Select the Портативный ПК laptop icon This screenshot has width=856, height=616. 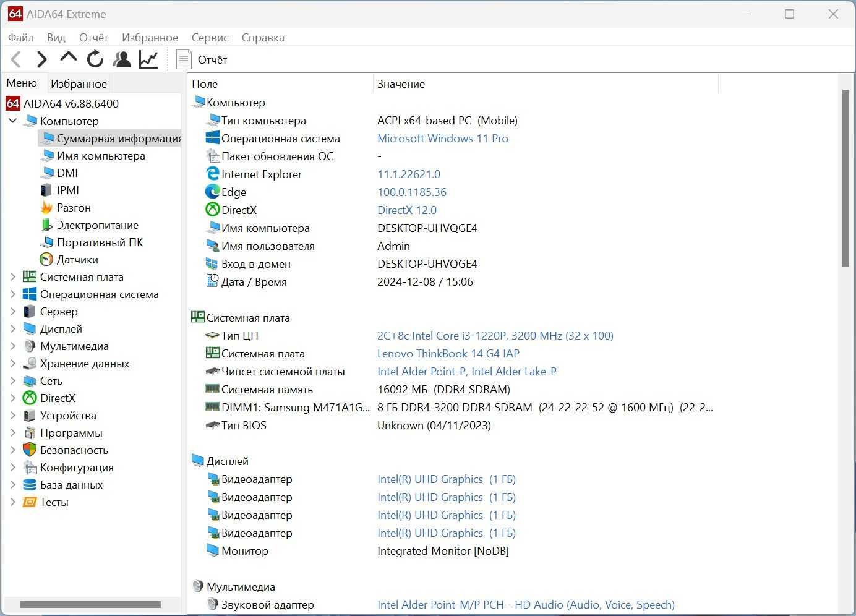click(47, 242)
